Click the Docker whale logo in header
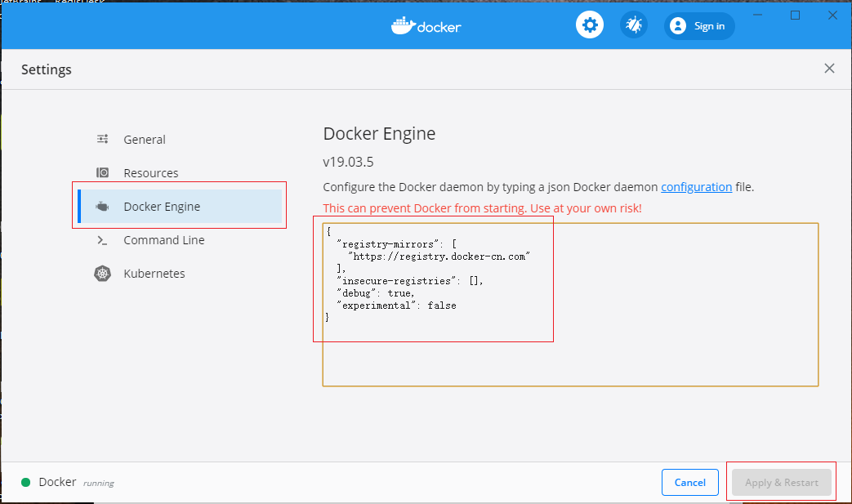This screenshot has width=852, height=504. click(x=403, y=25)
